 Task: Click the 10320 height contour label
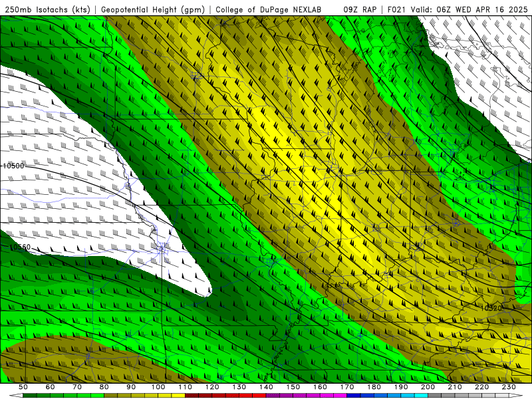click(491, 308)
